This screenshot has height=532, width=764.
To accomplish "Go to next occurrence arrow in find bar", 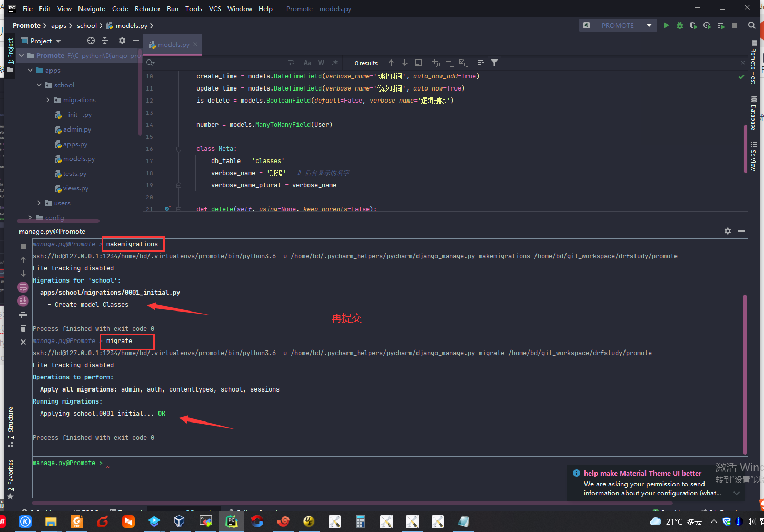I will pos(405,63).
